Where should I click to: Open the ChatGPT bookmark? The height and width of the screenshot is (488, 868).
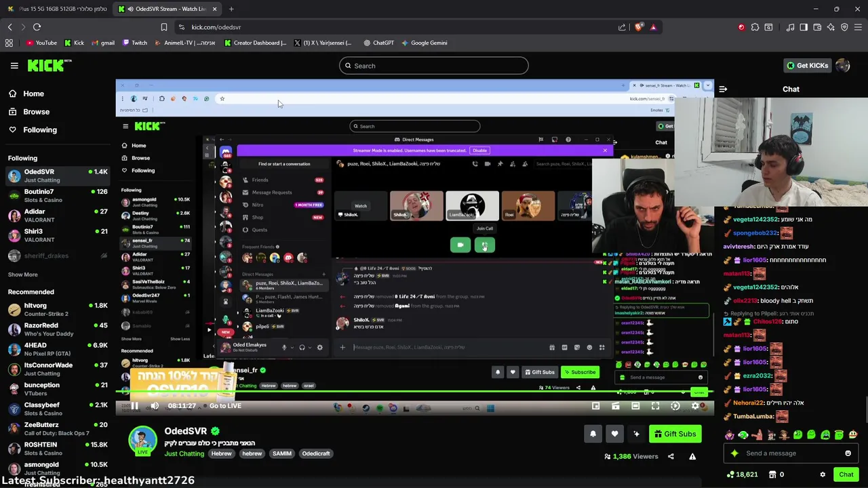point(378,43)
